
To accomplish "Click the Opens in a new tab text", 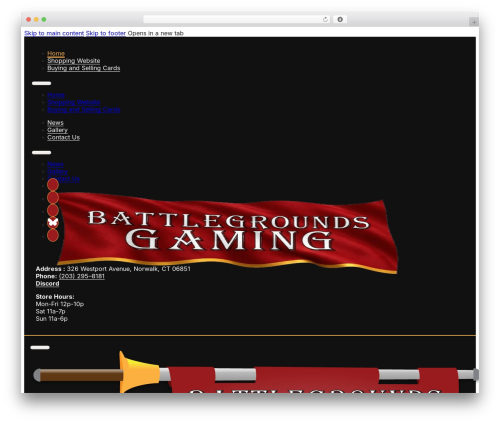I will click(x=155, y=33).
